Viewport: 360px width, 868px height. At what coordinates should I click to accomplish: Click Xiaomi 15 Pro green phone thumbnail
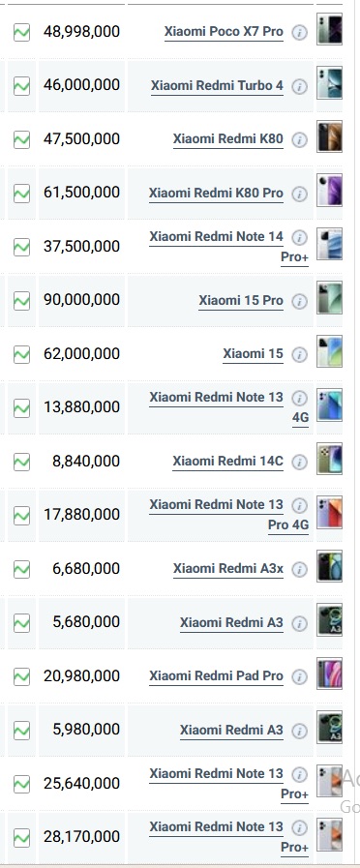click(330, 298)
